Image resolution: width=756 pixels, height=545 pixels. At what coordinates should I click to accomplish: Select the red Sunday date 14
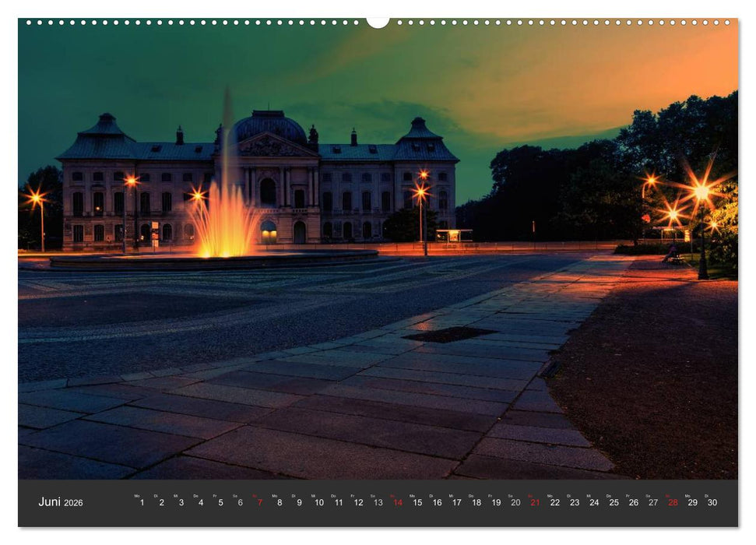pyautogui.click(x=398, y=504)
